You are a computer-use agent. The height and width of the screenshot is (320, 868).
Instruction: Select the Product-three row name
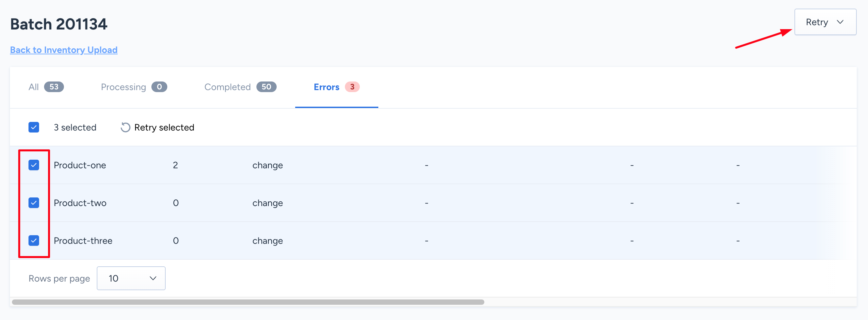coord(83,240)
